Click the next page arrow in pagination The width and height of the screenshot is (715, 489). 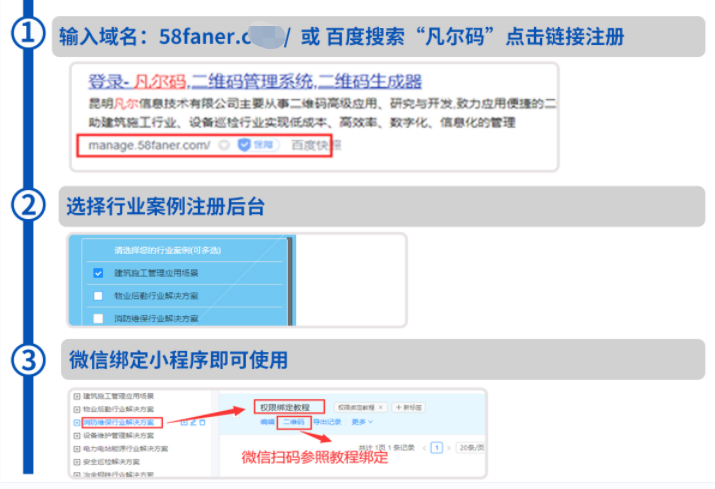tap(449, 448)
